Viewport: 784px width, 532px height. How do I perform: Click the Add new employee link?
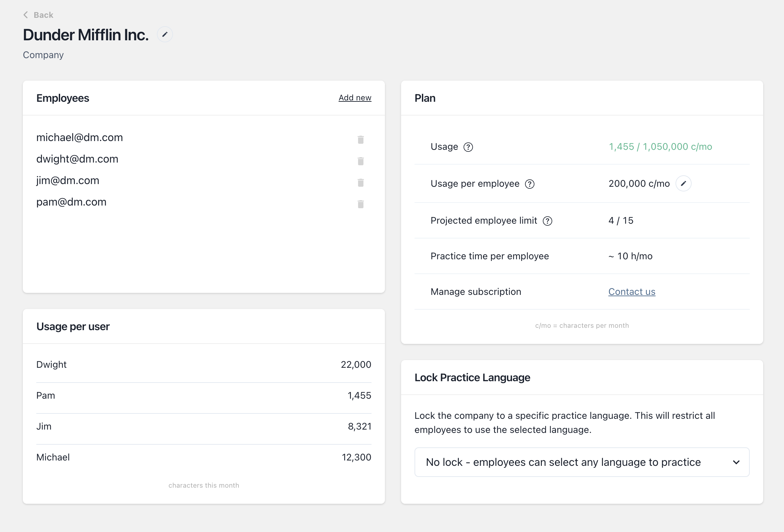coord(355,97)
